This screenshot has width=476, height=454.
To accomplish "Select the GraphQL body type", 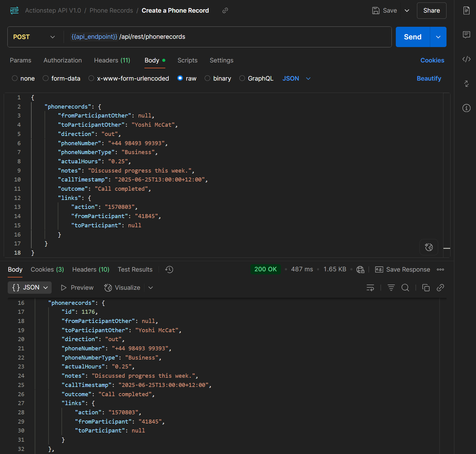I will click(242, 78).
